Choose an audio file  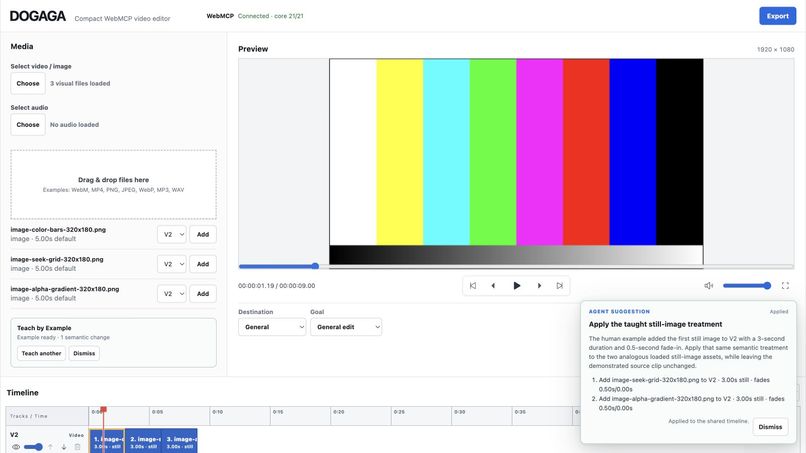pyautogui.click(x=28, y=124)
